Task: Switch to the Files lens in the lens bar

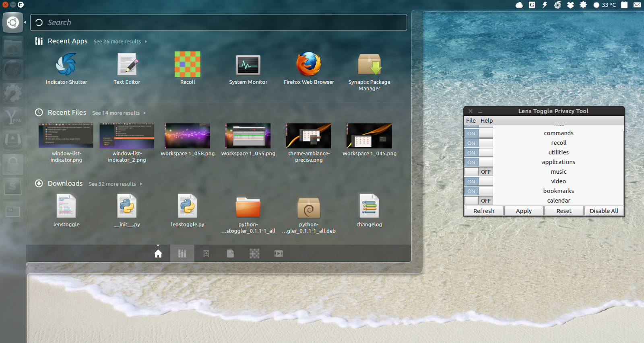Action: point(230,254)
